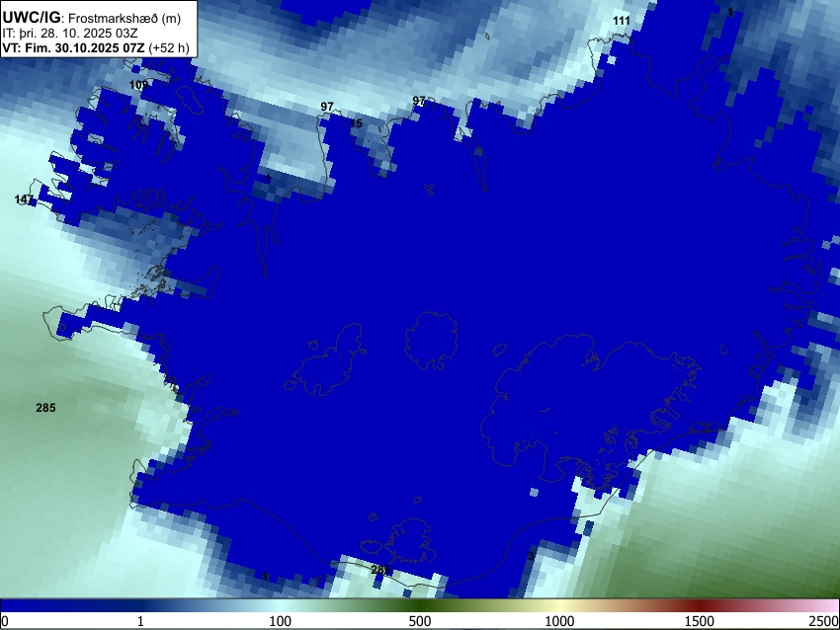The height and width of the screenshot is (630, 840).
Task: Click the dark red section of color bar
Action: tap(700, 605)
